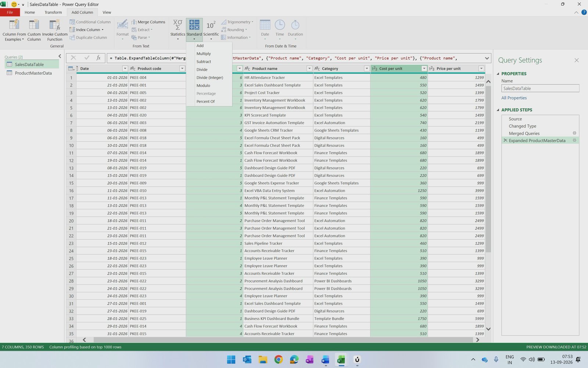This screenshot has width=588, height=368.
Task: Click the Standard operations icon
Action: point(194,25)
